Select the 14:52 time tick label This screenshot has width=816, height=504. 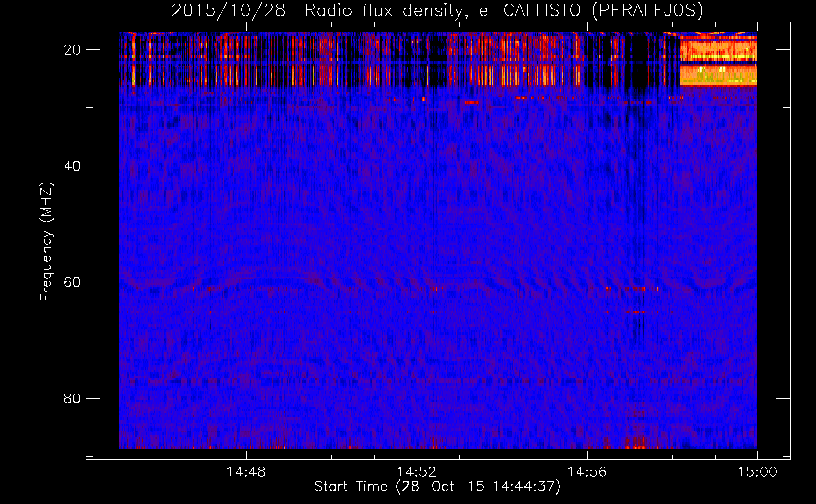[x=417, y=472]
